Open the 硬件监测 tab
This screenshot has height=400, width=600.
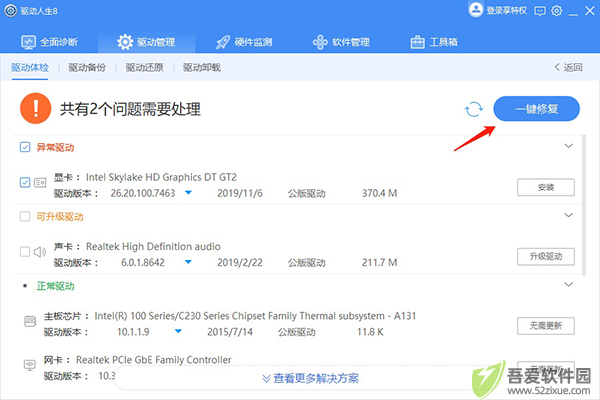[244, 42]
